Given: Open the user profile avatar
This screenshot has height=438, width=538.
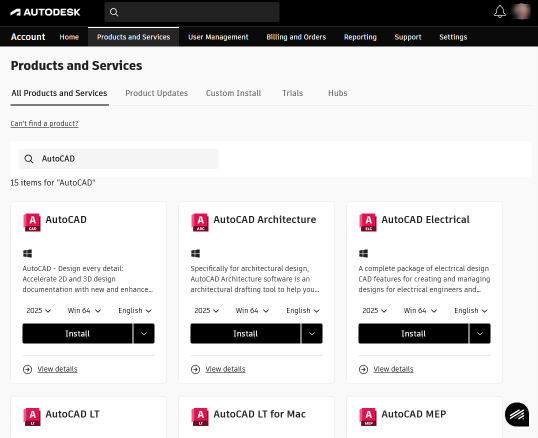Looking at the screenshot, I should [522, 11].
